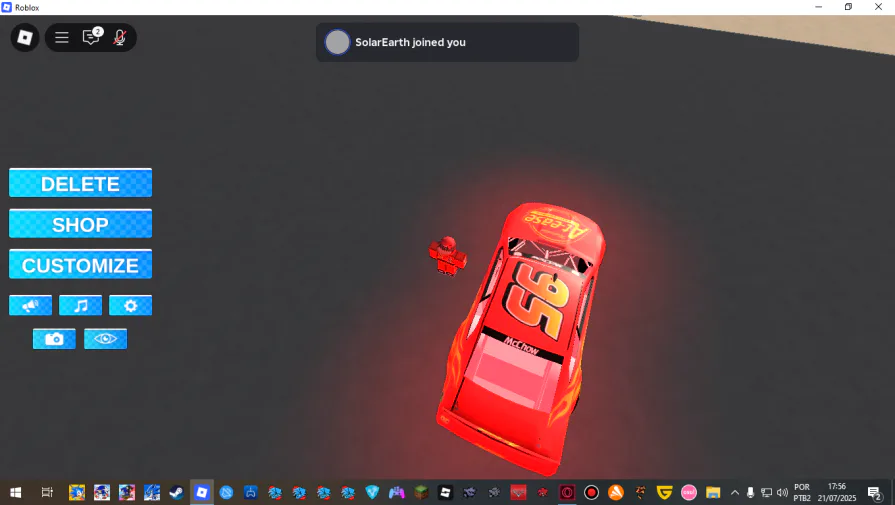Open the Windows notification center

tap(874, 492)
